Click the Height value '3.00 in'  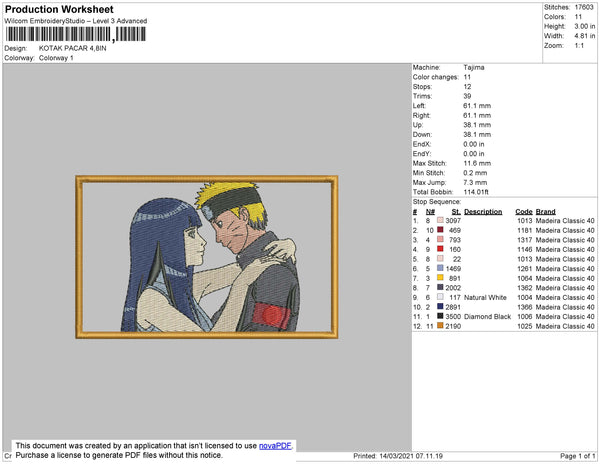click(x=585, y=26)
